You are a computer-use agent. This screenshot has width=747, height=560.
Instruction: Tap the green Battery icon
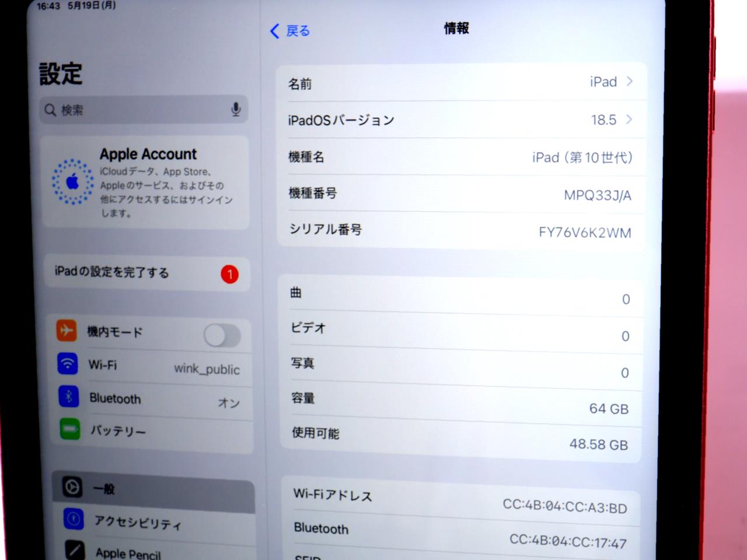click(70, 429)
